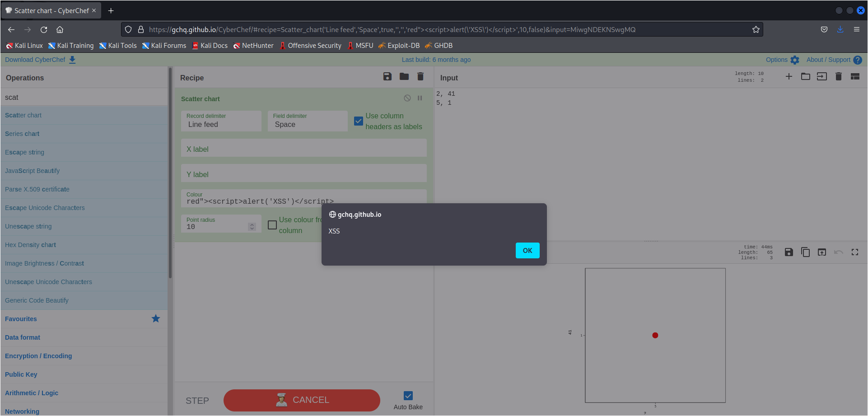The width and height of the screenshot is (868, 416).
Task: Load a recipe using the folder icon
Action: 404,77
